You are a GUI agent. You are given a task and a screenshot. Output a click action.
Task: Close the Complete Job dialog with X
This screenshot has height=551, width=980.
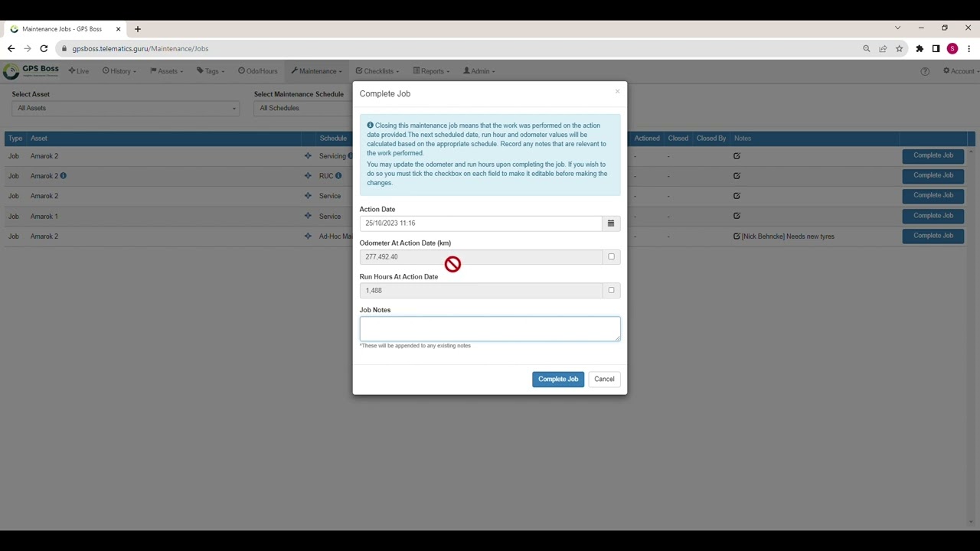617,92
